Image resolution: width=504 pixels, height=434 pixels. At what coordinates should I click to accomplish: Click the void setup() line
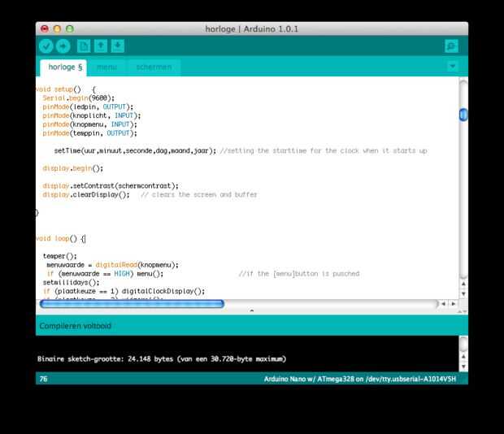pos(66,89)
